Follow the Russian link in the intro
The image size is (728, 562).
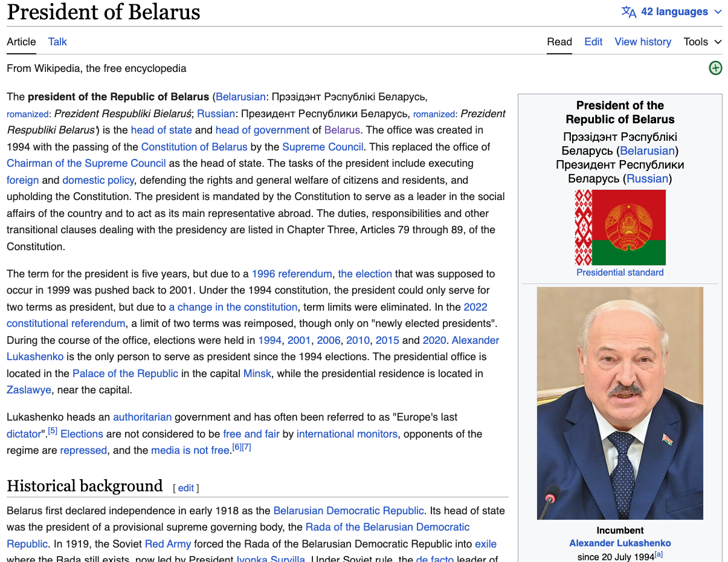point(216,114)
